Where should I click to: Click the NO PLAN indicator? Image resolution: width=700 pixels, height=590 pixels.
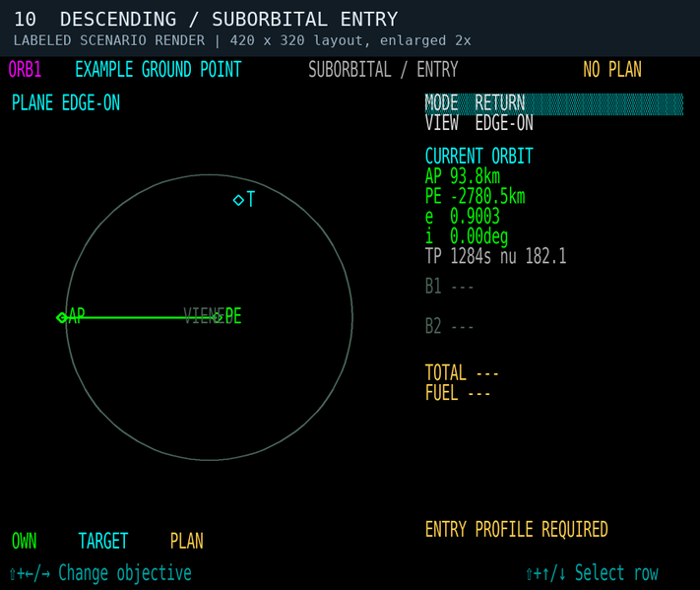coord(612,70)
